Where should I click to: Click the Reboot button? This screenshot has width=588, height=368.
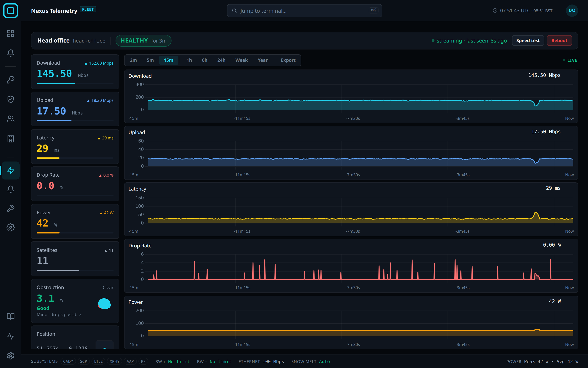[559, 40]
